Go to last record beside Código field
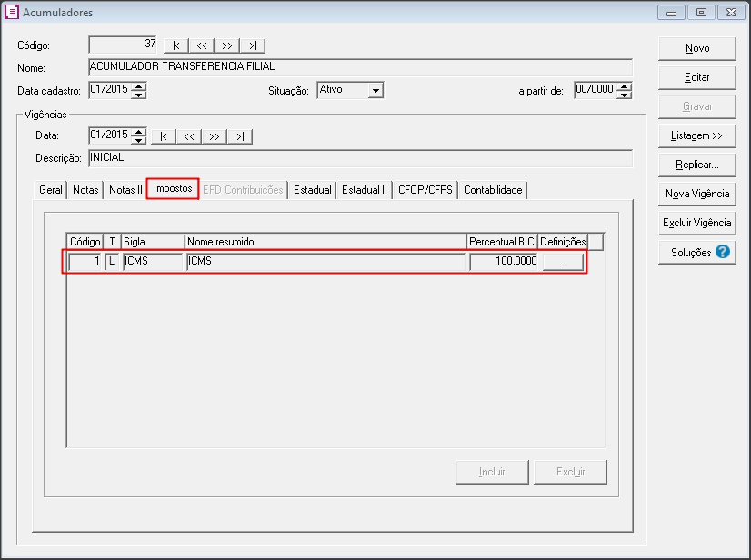The width and height of the screenshot is (751, 560). [x=253, y=45]
